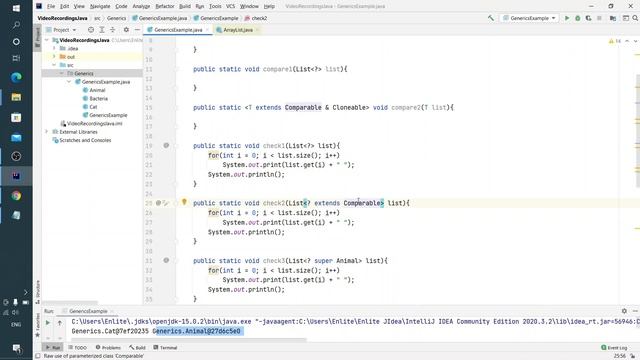Run GenericsExample with the green play icon
Image resolution: width=640 pixels, height=360 pixels.
pyautogui.click(x=567, y=18)
